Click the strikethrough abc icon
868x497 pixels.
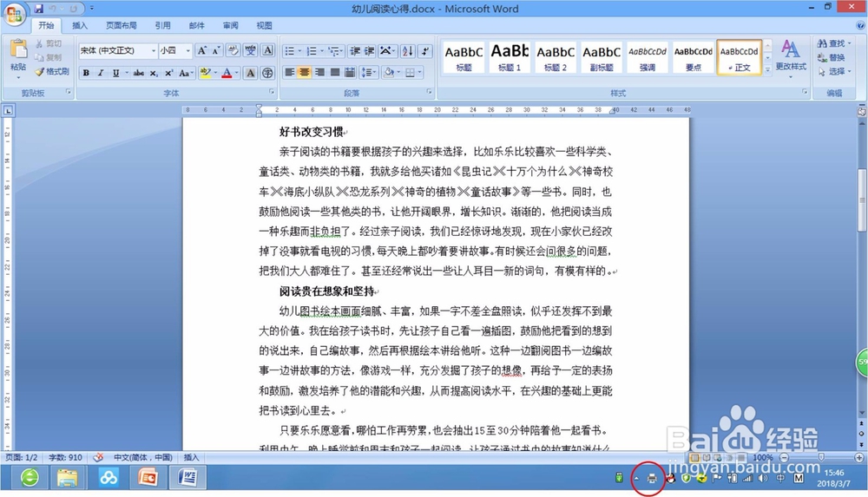click(x=138, y=73)
